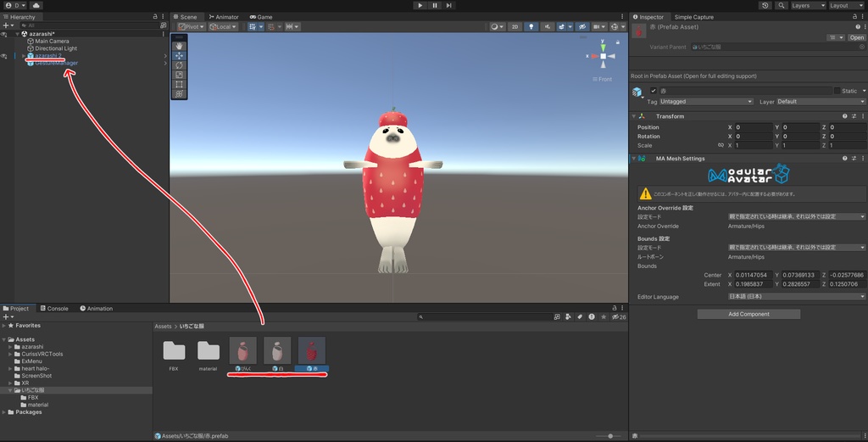Select the Scale tool
The width and height of the screenshot is (868, 442).
(x=179, y=75)
